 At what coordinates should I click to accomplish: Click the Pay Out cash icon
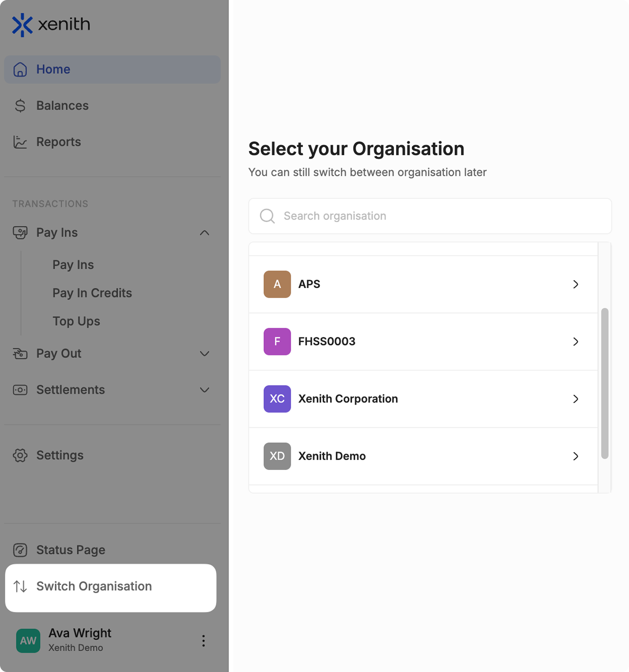tap(20, 354)
